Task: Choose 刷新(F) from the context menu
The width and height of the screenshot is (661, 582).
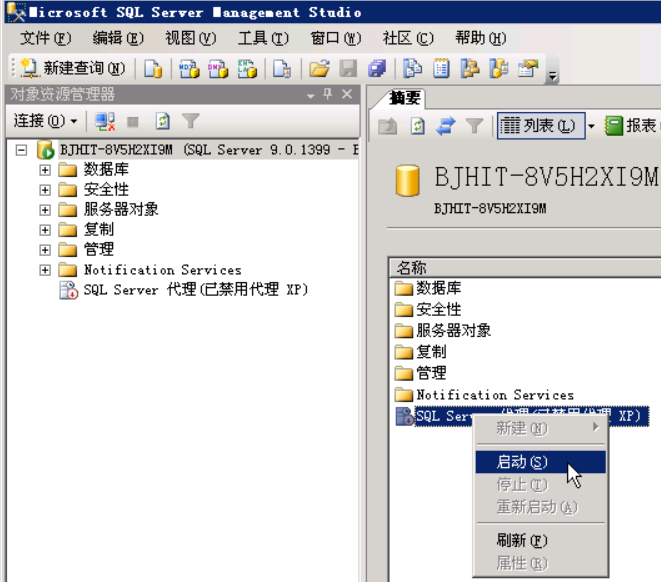Action: click(x=540, y=540)
